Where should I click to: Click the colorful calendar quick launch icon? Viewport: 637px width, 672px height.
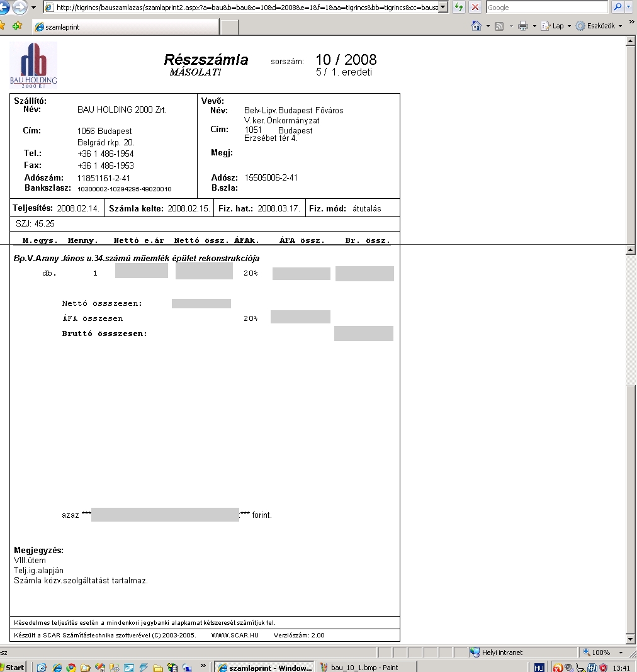pos(100,668)
